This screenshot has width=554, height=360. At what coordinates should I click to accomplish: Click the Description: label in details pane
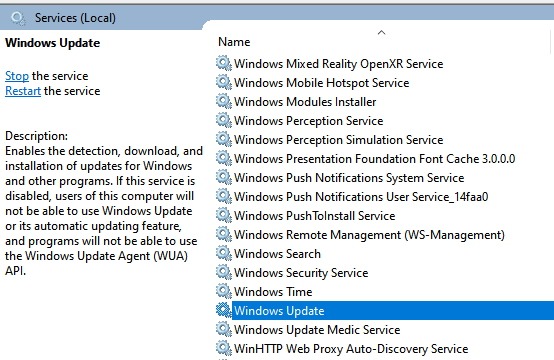tap(36, 136)
